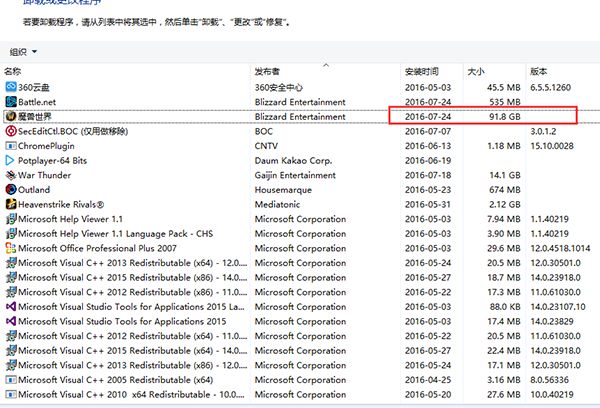Viewport: 600px width, 408px height.
Task: Click install date 2016-06-13
Action: [x=428, y=146]
